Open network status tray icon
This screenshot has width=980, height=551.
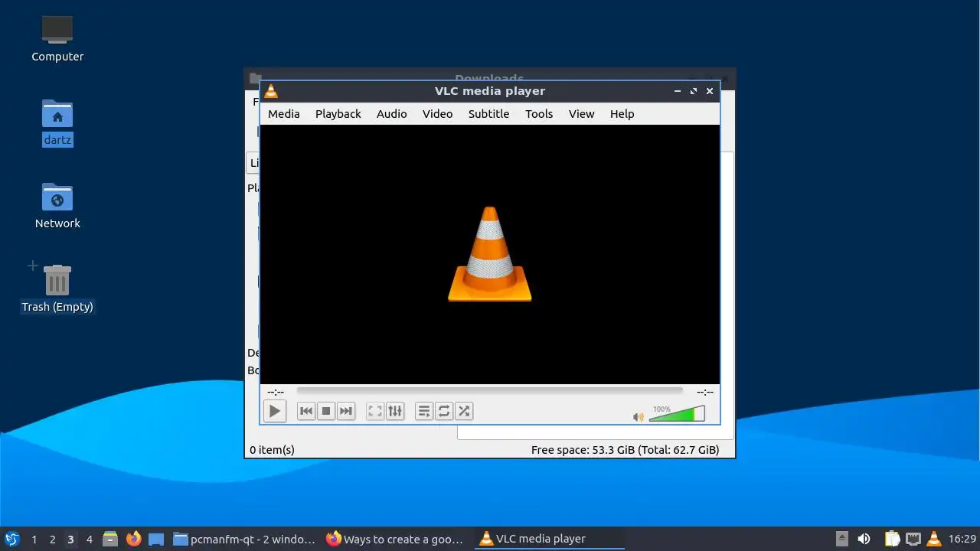click(913, 539)
